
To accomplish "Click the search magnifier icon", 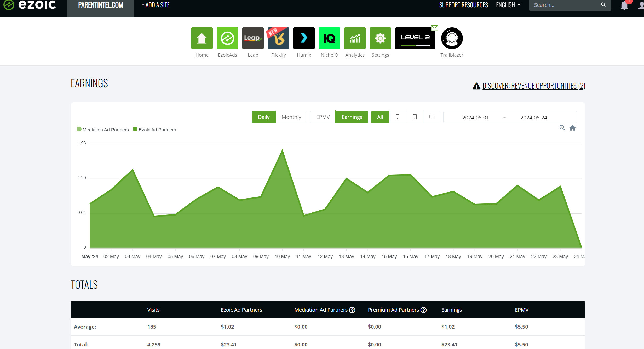I will pyautogui.click(x=603, y=5).
